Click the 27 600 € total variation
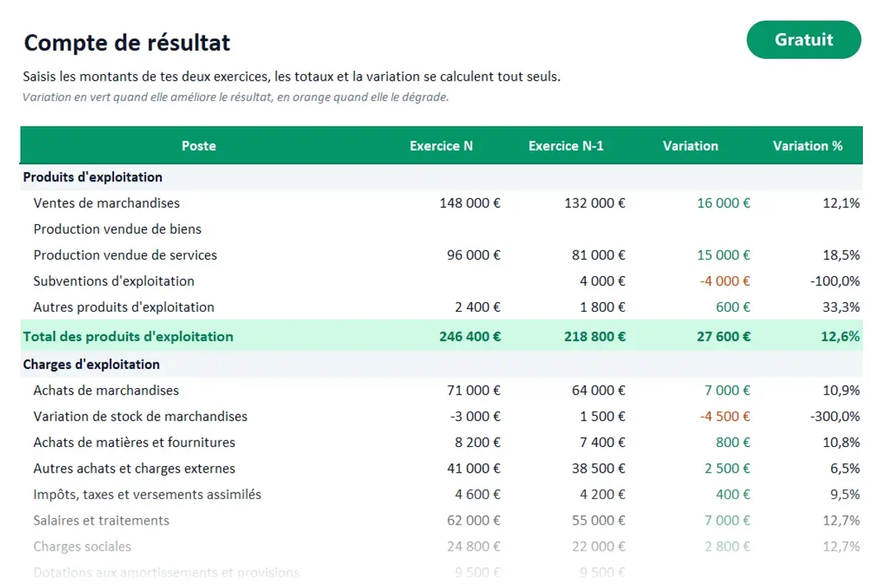The height and width of the screenshot is (588, 882). [723, 337]
